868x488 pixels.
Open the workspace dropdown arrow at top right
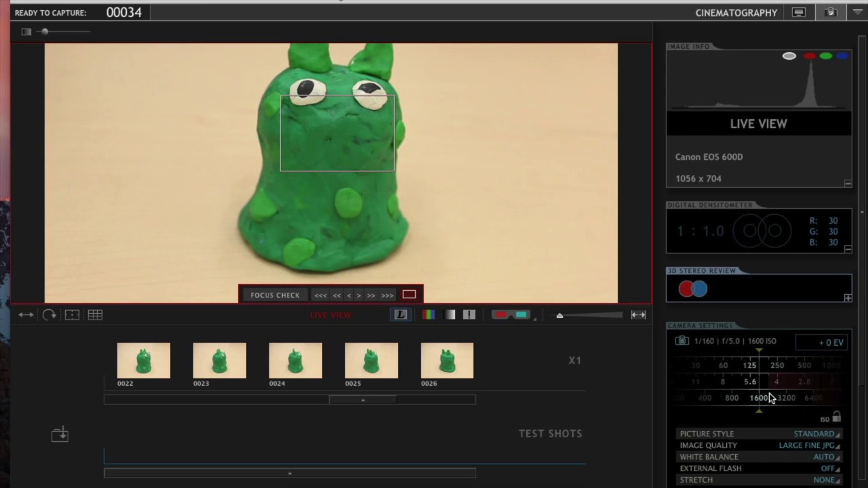pyautogui.click(x=858, y=12)
